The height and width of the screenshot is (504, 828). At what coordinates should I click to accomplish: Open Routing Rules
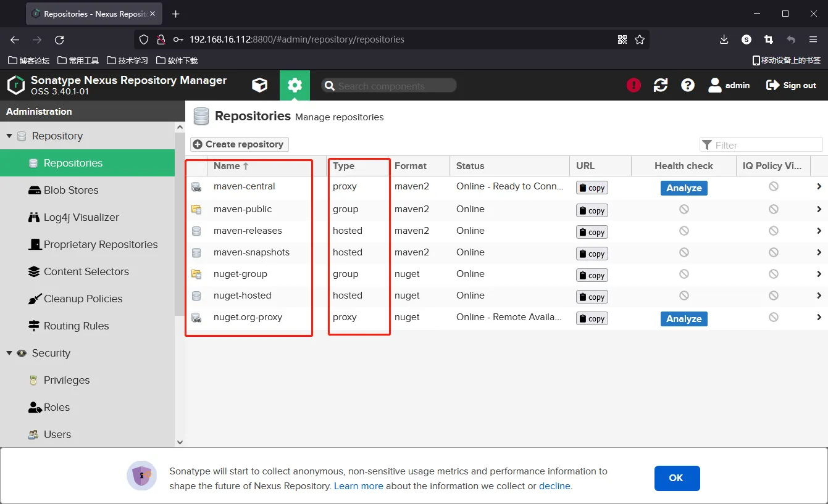pos(88,326)
